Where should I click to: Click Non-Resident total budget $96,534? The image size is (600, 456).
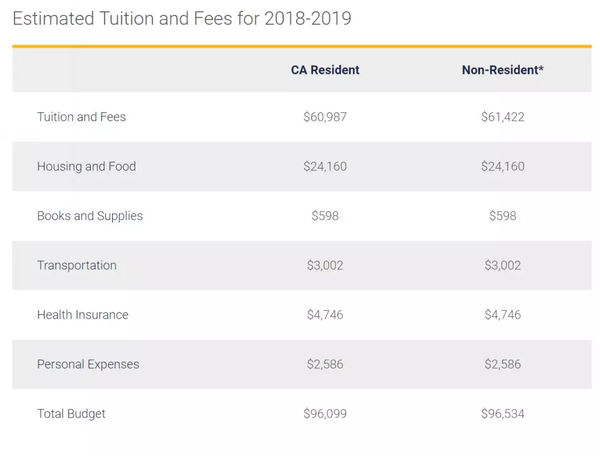pos(502,414)
